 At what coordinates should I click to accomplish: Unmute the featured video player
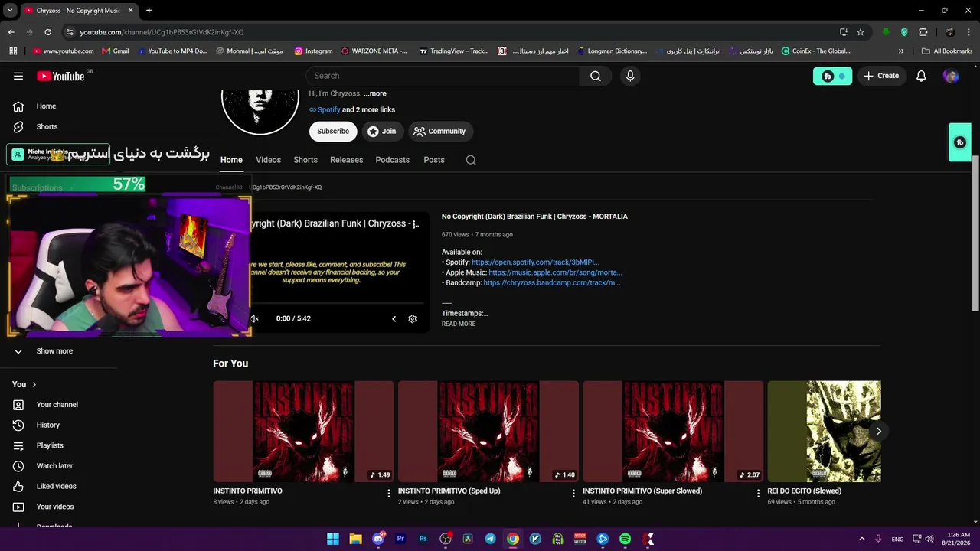coord(255,318)
